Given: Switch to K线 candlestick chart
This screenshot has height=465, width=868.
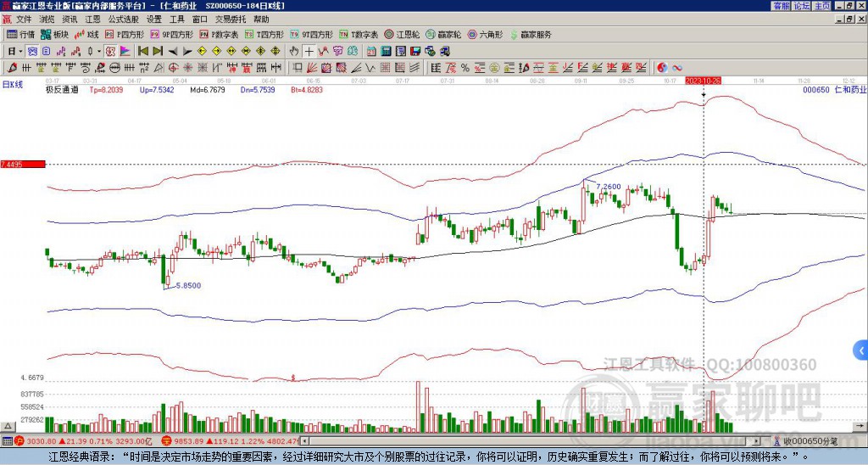Looking at the screenshot, I should pos(86,34).
